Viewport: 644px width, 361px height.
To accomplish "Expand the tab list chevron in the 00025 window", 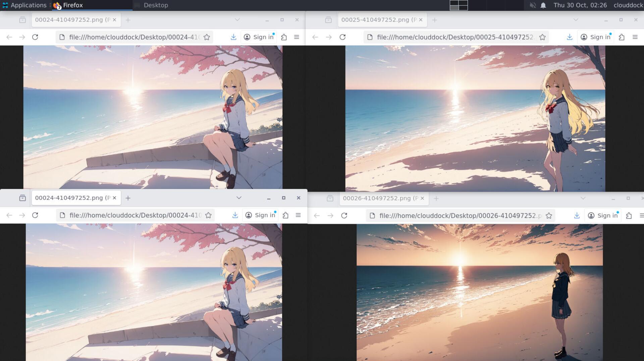I will pyautogui.click(x=576, y=20).
